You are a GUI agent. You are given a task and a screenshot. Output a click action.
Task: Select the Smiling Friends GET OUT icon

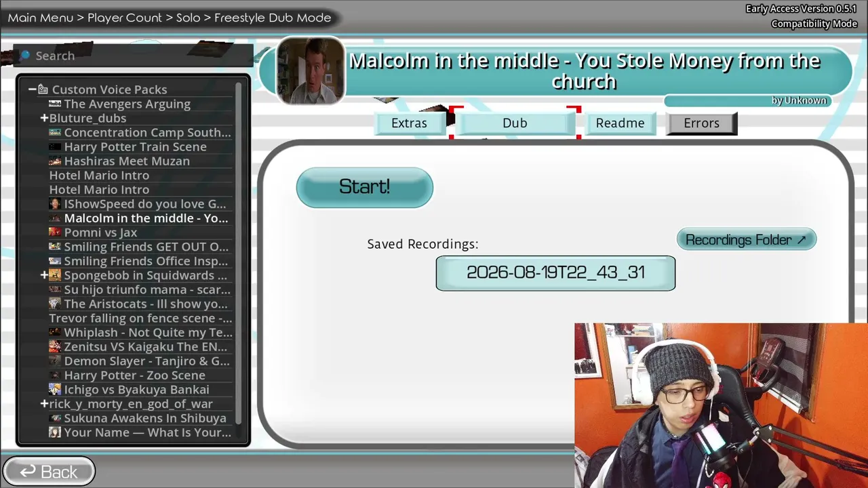[55, 247]
